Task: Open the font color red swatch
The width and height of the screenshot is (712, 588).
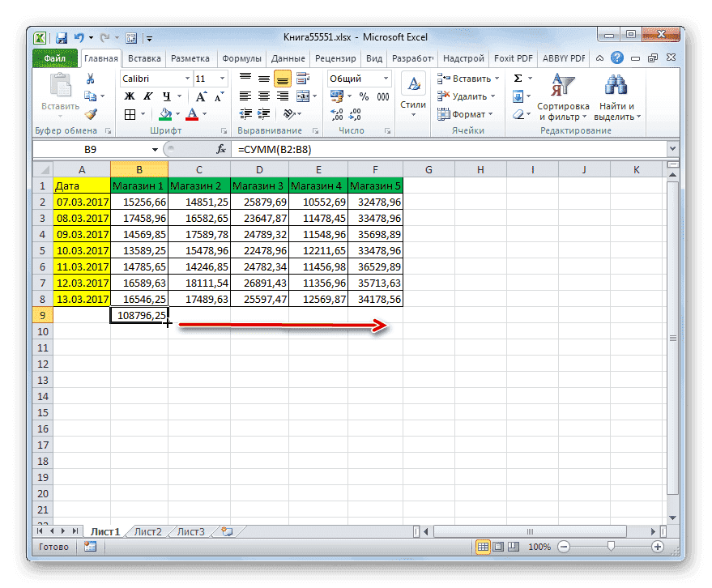Action: coord(194,114)
